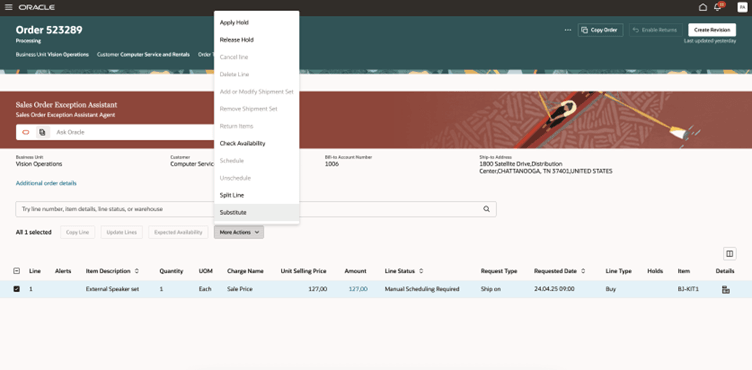Click the Oracle logo in Ask Oracle bar

point(26,132)
